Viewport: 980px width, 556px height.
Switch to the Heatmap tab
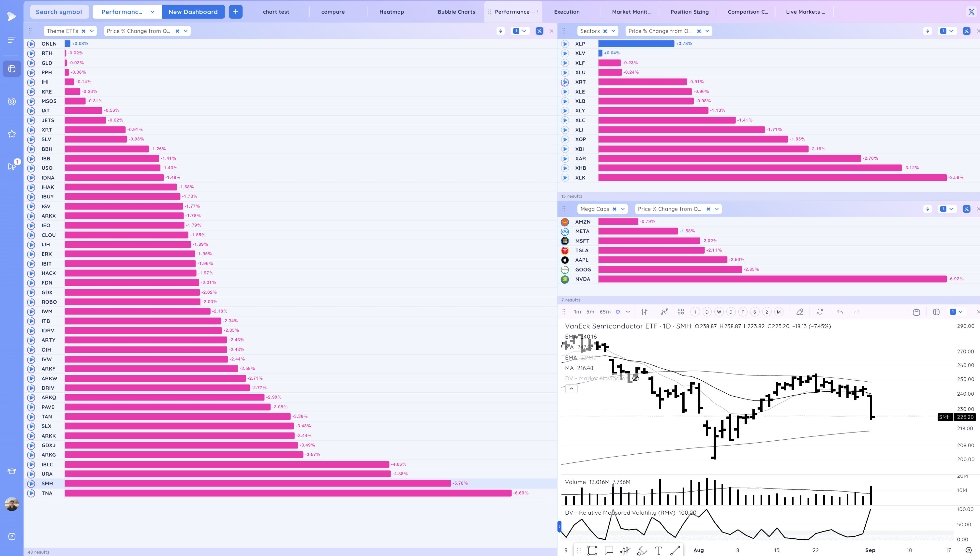point(392,12)
